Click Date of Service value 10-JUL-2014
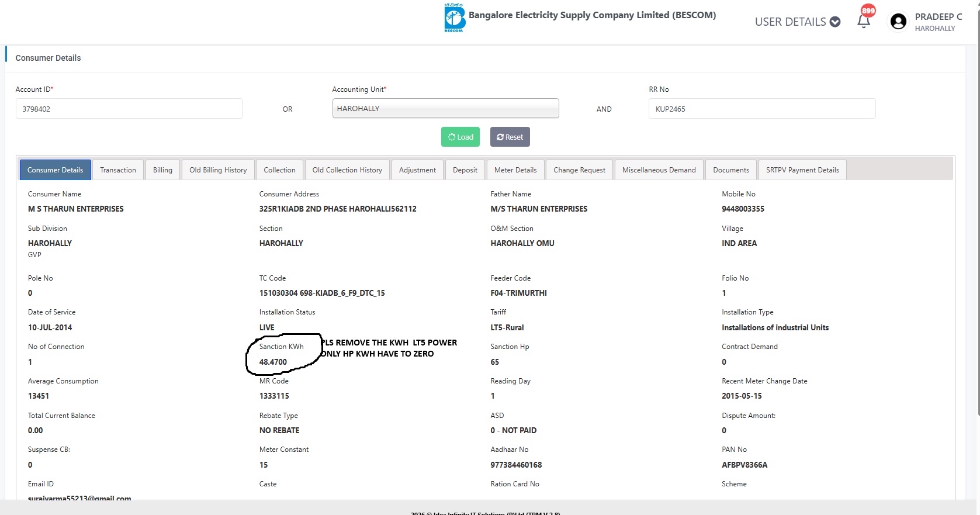 (50, 327)
